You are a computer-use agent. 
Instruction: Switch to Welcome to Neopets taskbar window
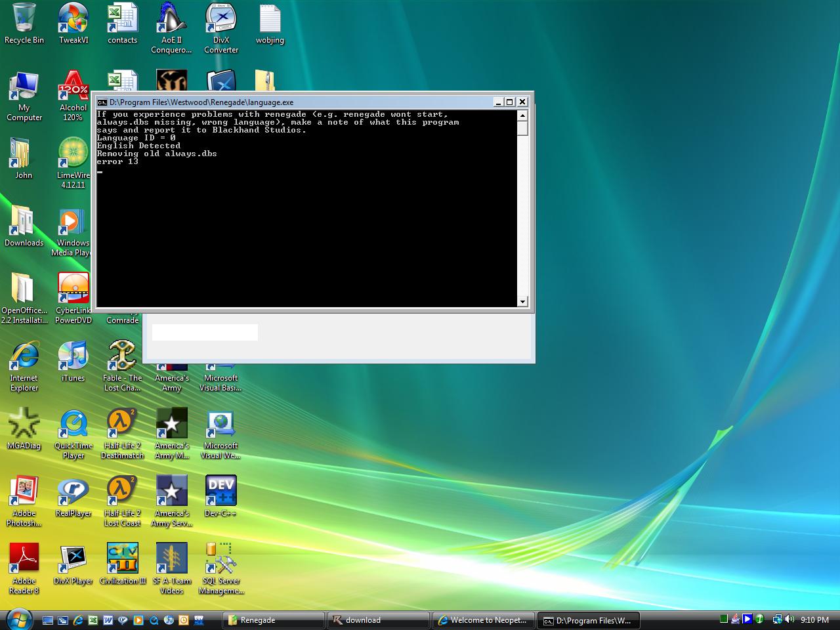tap(484, 620)
